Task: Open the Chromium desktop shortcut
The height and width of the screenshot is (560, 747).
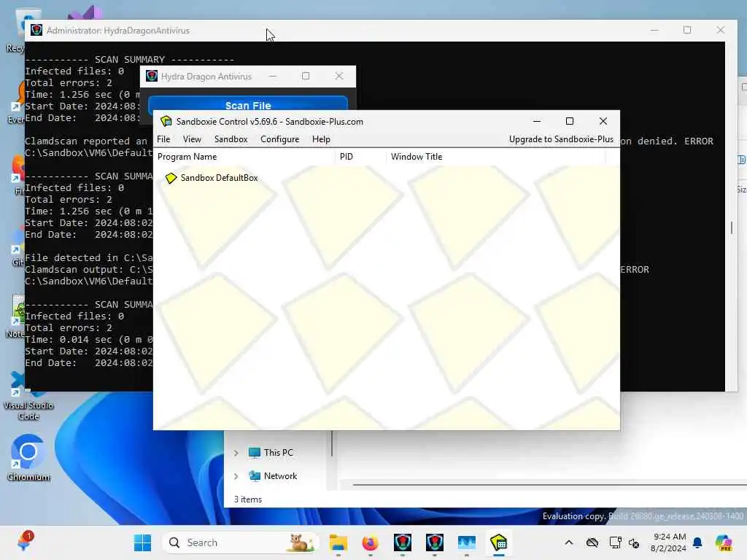Action: [x=28, y=458]
